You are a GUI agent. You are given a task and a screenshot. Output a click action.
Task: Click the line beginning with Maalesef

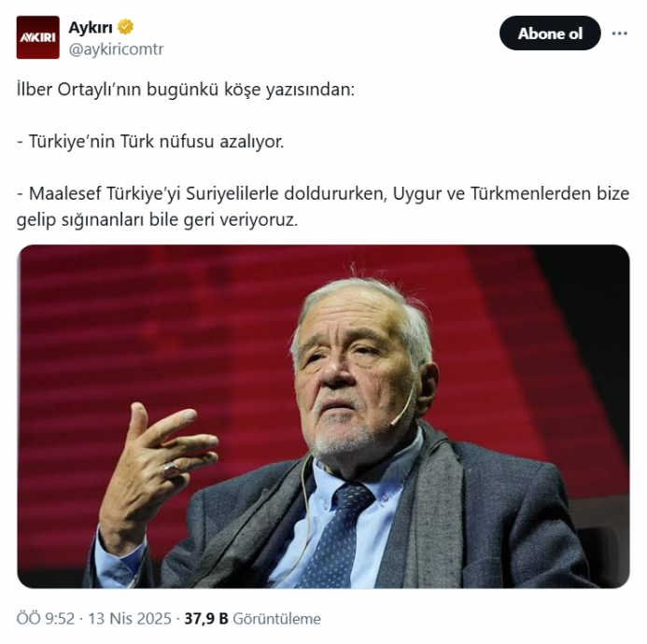click(323, 194)
